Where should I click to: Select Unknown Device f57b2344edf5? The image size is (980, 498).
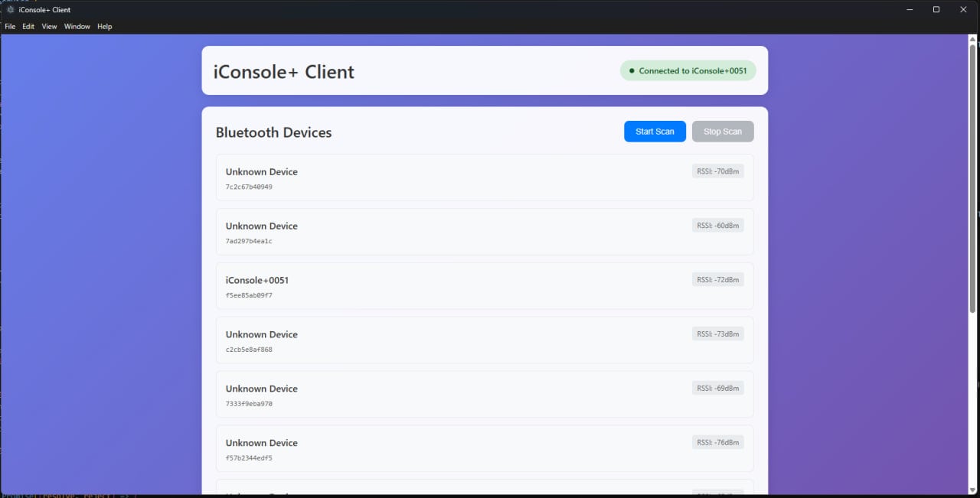tap(485, 449)
